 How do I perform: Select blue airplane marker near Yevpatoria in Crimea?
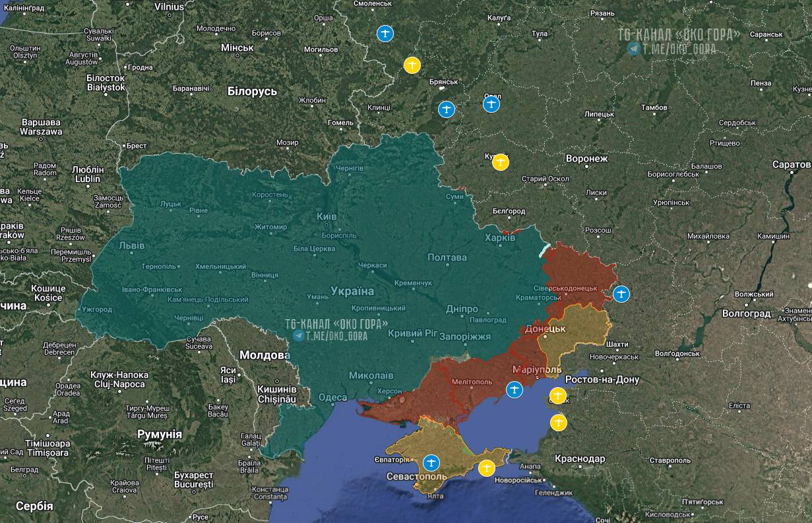click(x=431, y=462)
